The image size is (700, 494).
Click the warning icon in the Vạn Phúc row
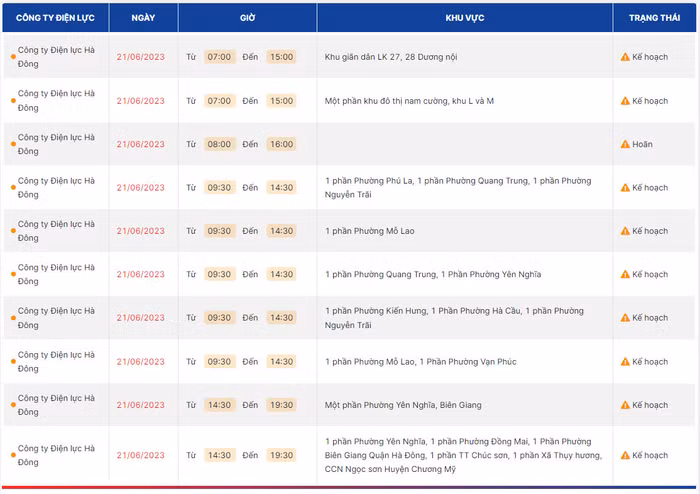pos(625,361)
